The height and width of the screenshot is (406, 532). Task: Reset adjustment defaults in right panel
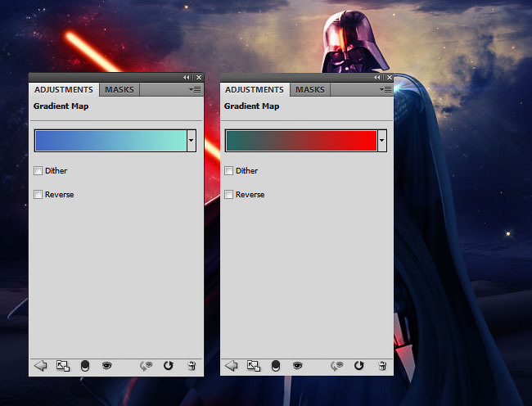pyautogui.click(x=359, y=366)
